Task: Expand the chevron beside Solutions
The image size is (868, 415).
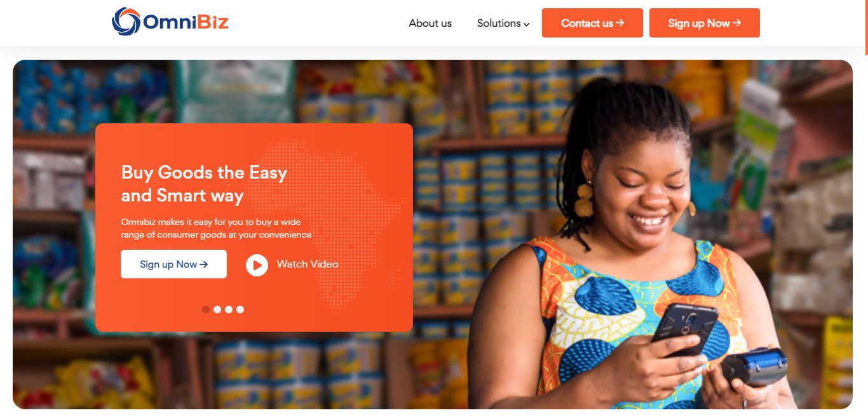Action: tap(527, 25)
